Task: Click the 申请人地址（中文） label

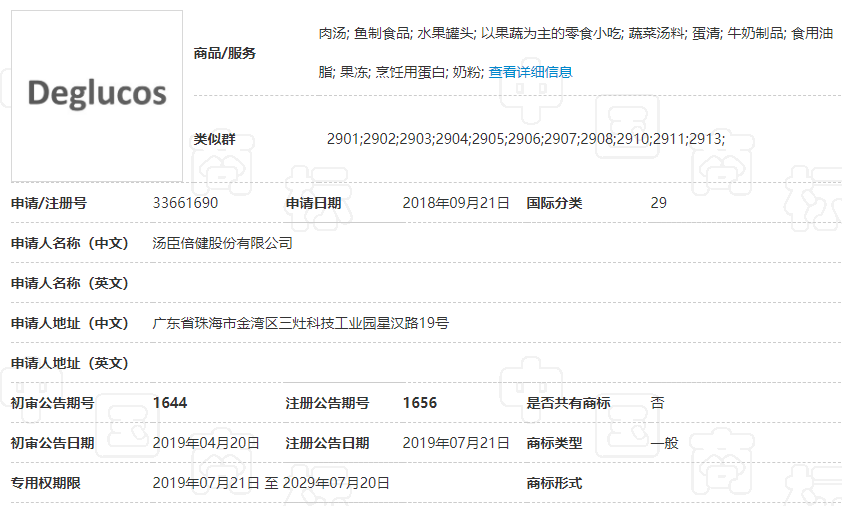Action: point(70,323)
